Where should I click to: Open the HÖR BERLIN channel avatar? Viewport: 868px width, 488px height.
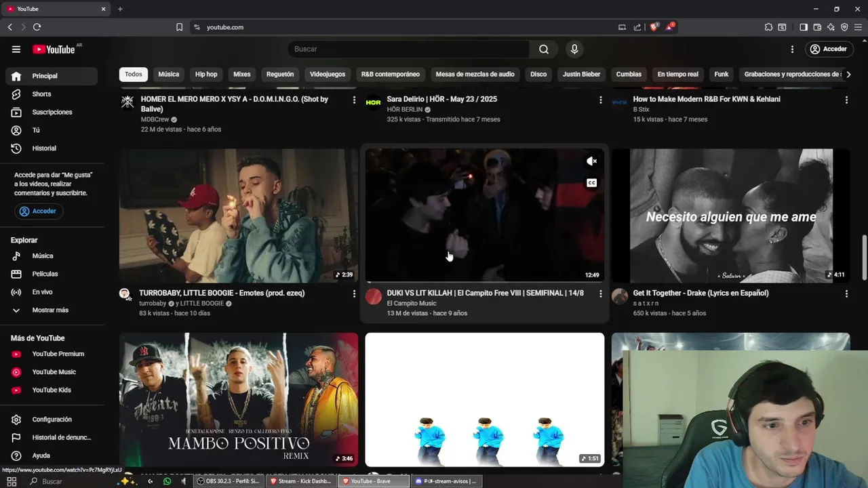click(x=374, y=102)
